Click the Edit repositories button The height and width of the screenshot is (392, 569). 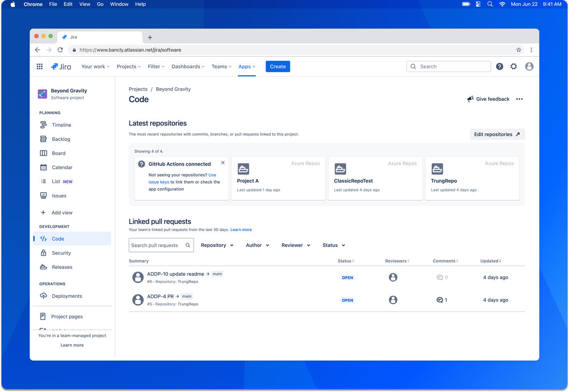pos(497,134)
